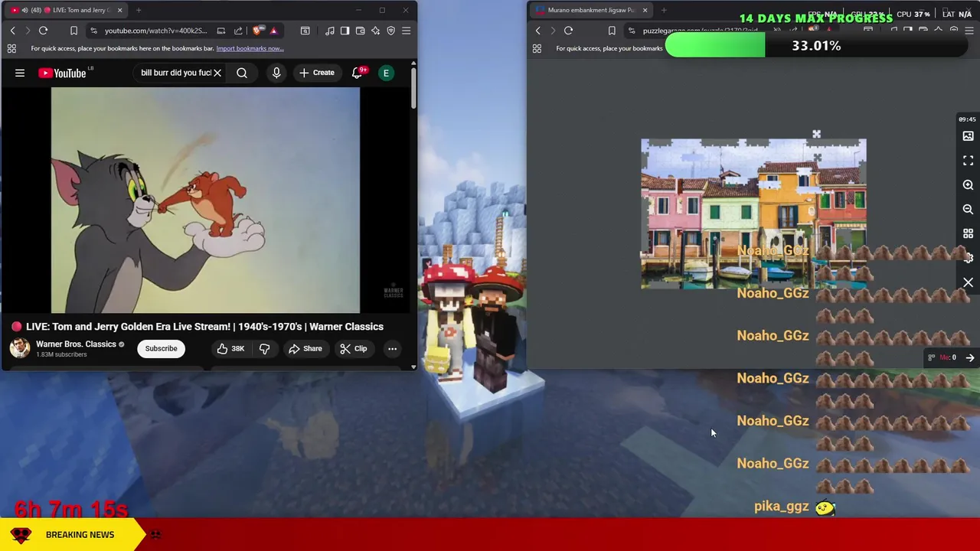The width and height of the screenshot is (980, 551).
Task: Click the Tom and Jerry video player
Action: coord(205,201)
